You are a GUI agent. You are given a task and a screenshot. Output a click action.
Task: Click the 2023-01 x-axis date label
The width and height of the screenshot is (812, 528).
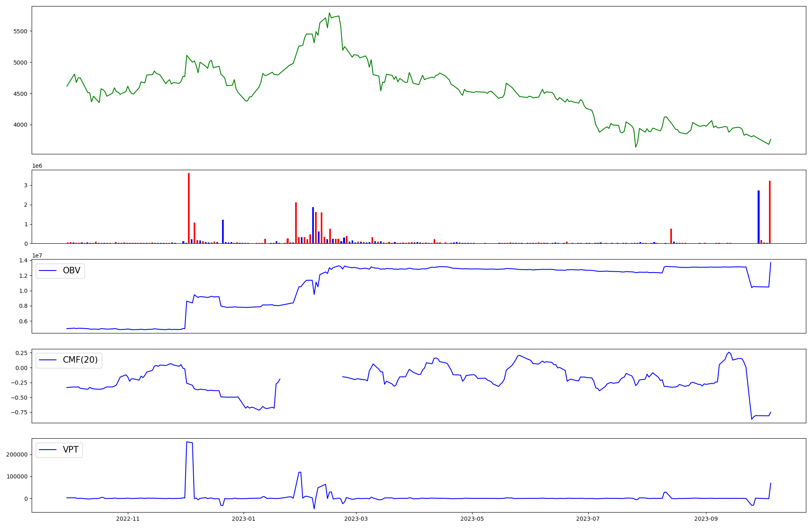point(244,519)
